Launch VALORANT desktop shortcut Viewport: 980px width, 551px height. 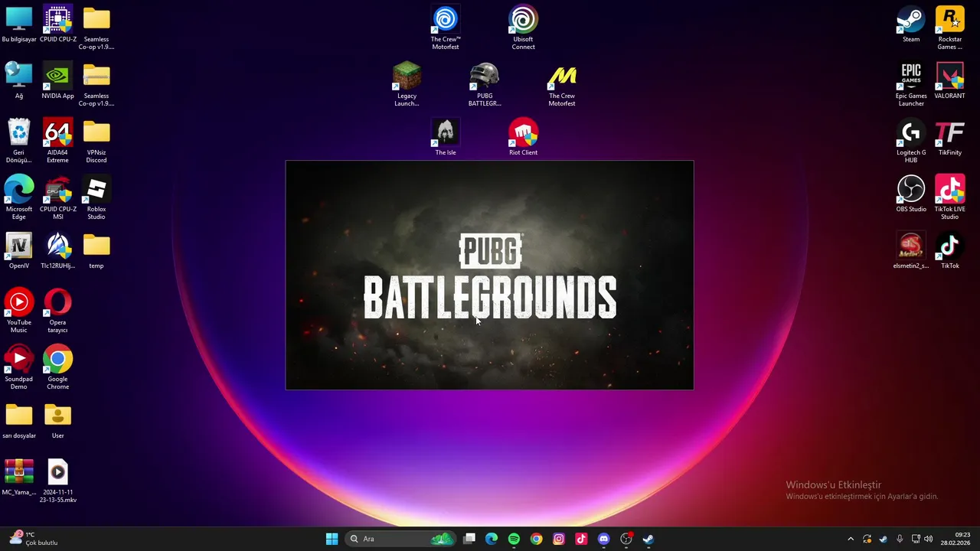(950, 82)
